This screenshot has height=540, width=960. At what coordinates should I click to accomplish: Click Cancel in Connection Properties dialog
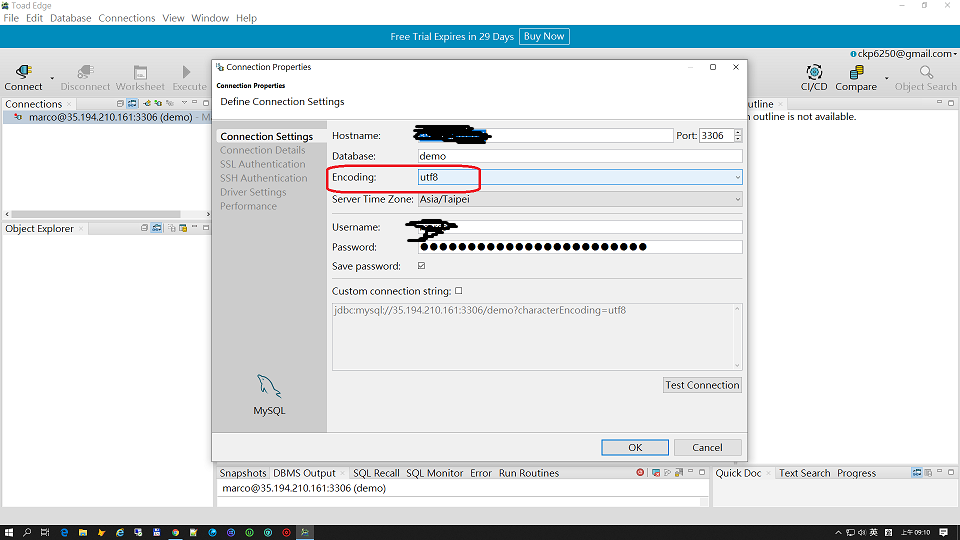pyautogui.click(x=707, y=448)
